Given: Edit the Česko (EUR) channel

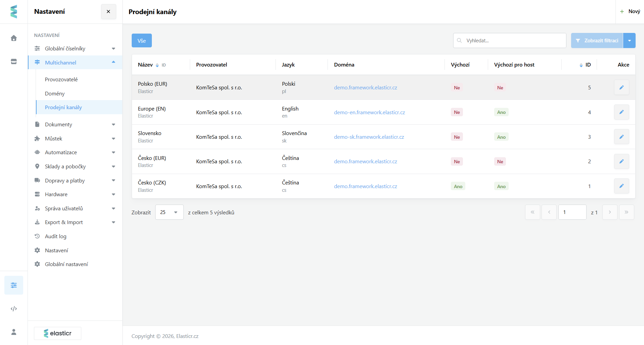Looking at the screenshot, I should (621, 161).
